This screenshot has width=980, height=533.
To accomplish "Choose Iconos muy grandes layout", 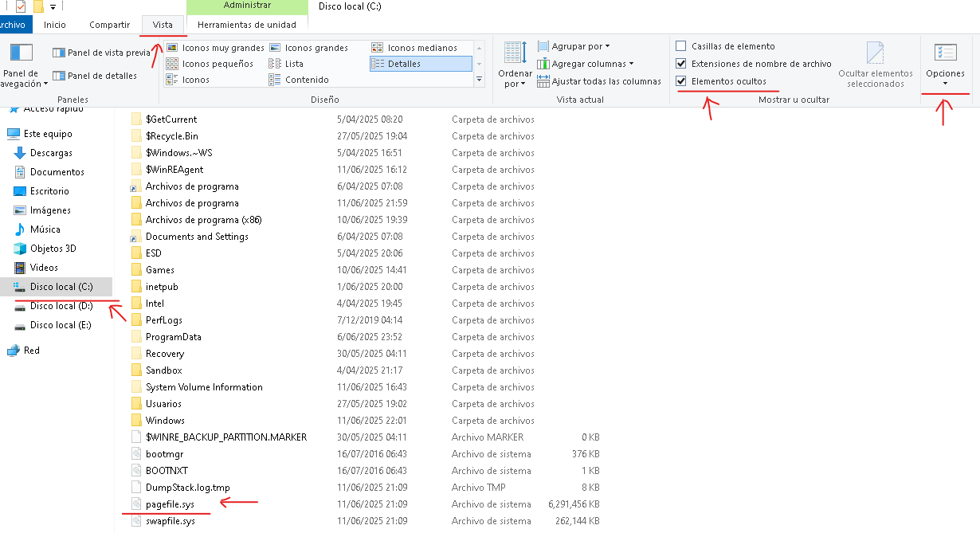I will pyautogui.click(x=215, y=48).
